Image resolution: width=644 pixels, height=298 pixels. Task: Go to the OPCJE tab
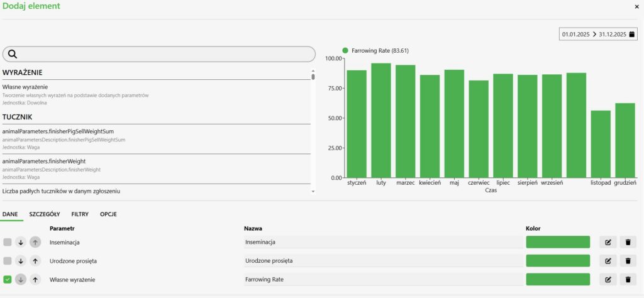[x=107, y=214]
